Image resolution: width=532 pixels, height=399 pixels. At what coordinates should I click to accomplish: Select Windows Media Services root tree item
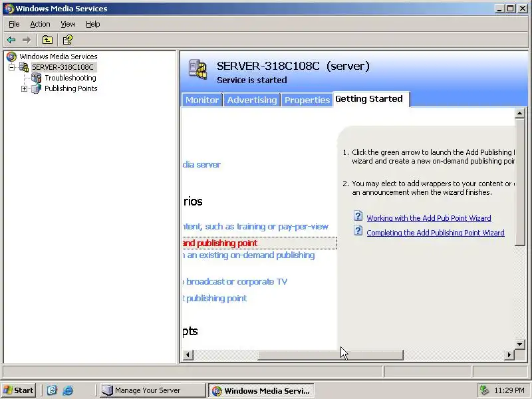(x=59, y=57)
